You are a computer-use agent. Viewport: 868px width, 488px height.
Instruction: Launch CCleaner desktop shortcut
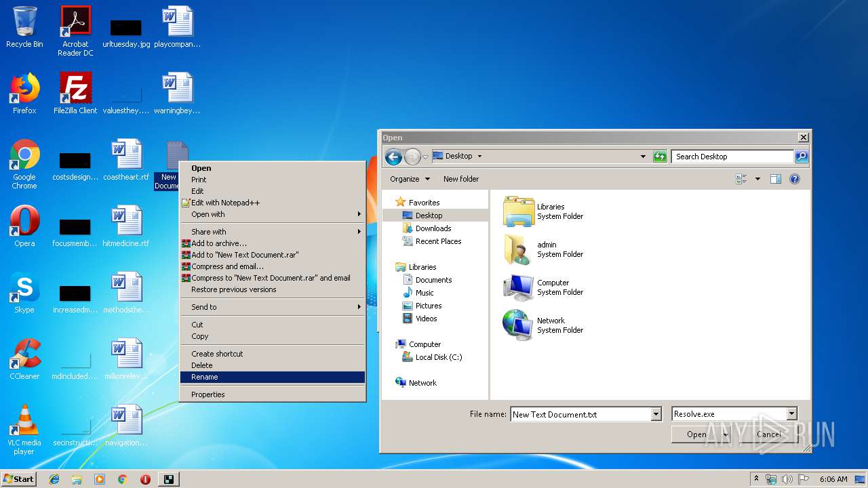pyautogui.click(x=24, y=359)
